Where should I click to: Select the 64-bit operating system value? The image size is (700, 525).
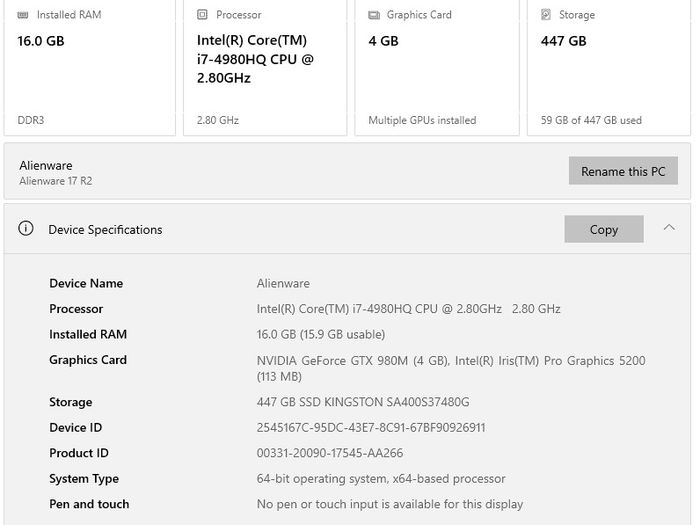coord(381,479)
